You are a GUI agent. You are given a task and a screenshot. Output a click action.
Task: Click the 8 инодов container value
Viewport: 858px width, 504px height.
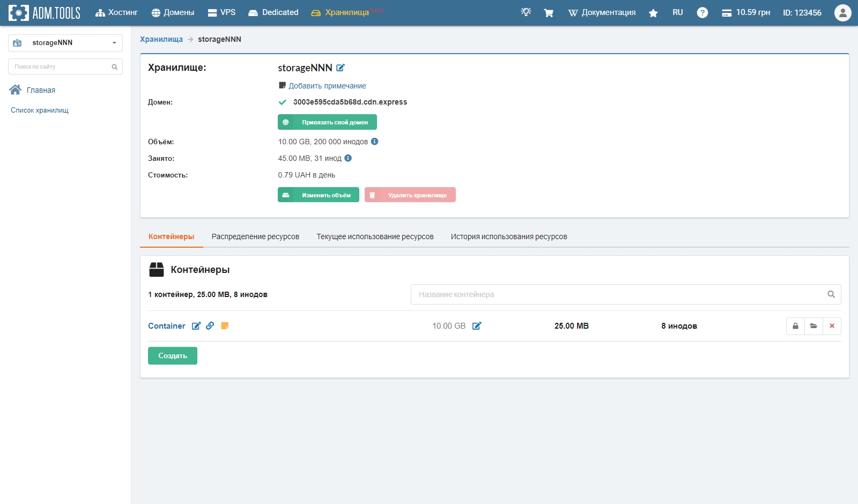pyautogui.click(x=679, y=326)
